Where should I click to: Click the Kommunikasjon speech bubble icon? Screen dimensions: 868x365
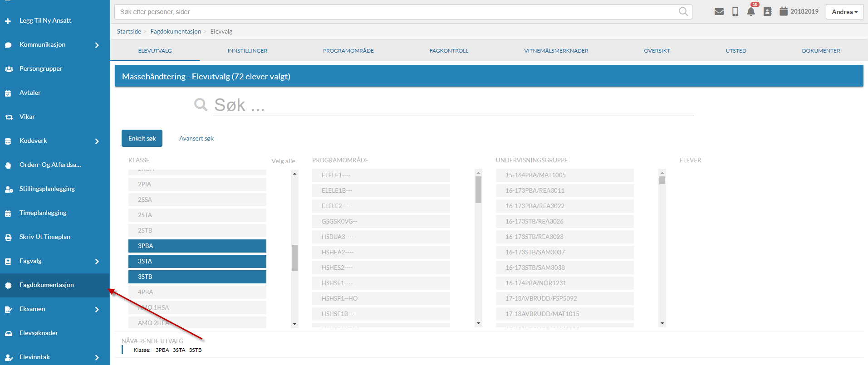click(x=8, y=45)
